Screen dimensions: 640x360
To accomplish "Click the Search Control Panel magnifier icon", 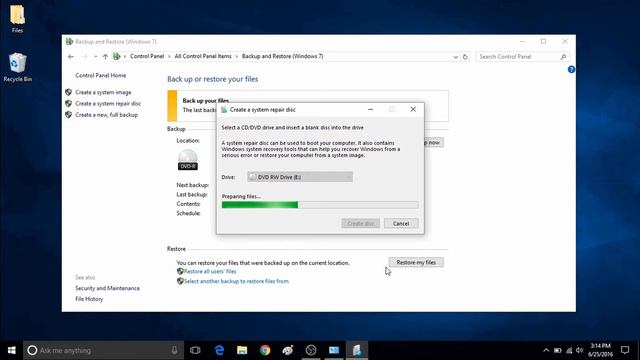I will 563,57.
